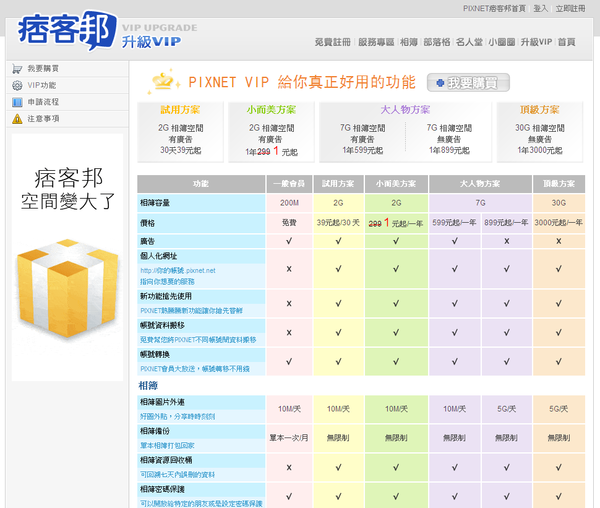600x508 pixels.
Task: Click the 登入 link at top
Action: (540, 8)
